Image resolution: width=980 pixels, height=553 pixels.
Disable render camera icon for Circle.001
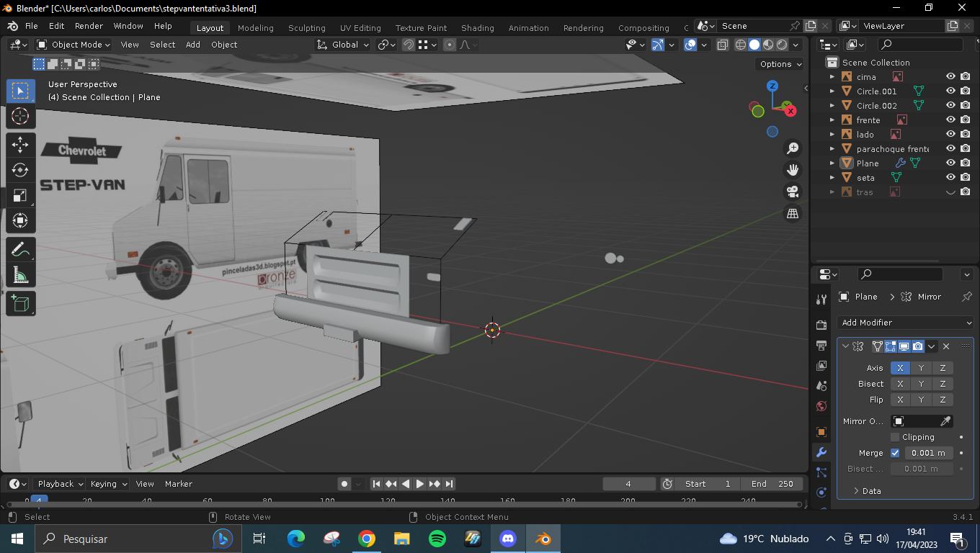coord(965,91)
